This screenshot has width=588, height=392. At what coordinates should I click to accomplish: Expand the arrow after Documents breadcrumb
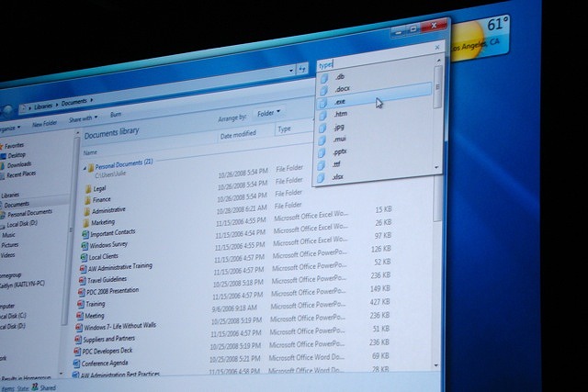[x=91, y=100]
